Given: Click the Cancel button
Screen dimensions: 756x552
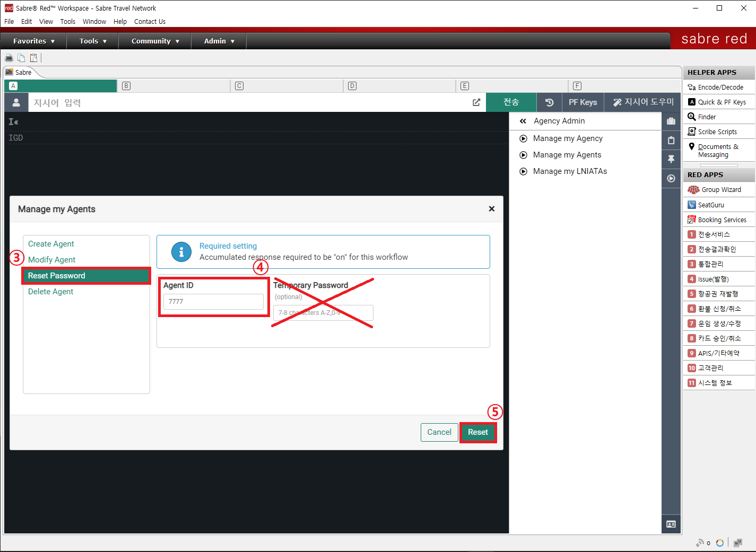Looking at the screenshot, I should tap(439, 432).
